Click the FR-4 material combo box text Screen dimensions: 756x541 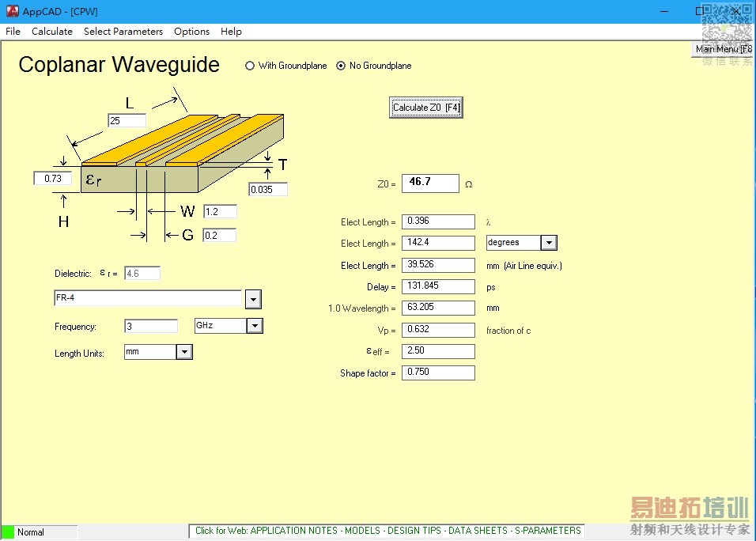[x=148, y=298]
